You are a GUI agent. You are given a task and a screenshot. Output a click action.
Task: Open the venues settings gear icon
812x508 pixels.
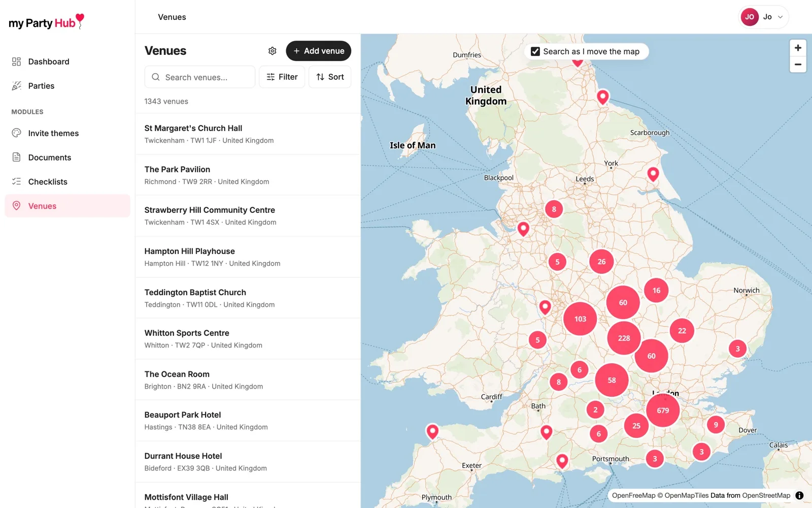(273, 51)
